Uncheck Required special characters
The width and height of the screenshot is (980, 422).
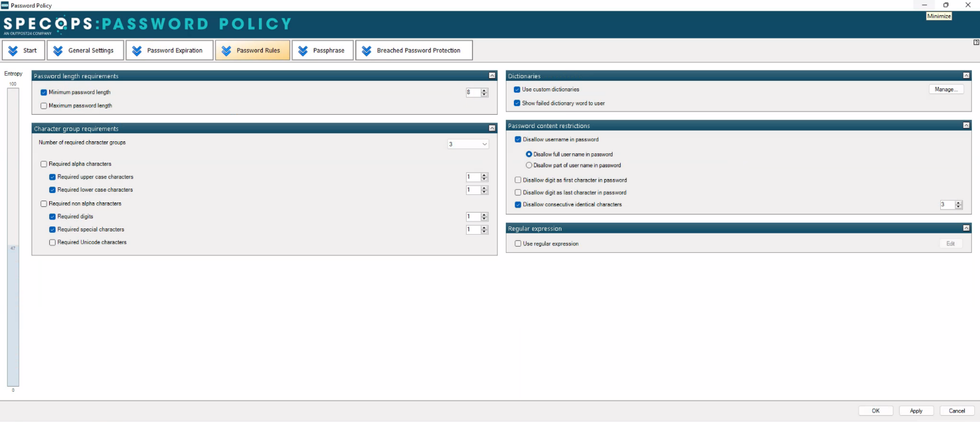52,230
